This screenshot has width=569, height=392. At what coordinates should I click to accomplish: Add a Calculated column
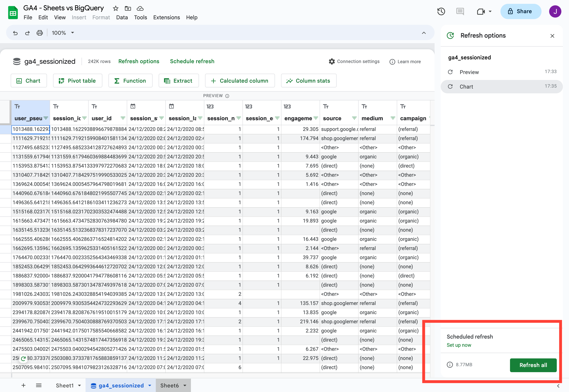point(240,81)
